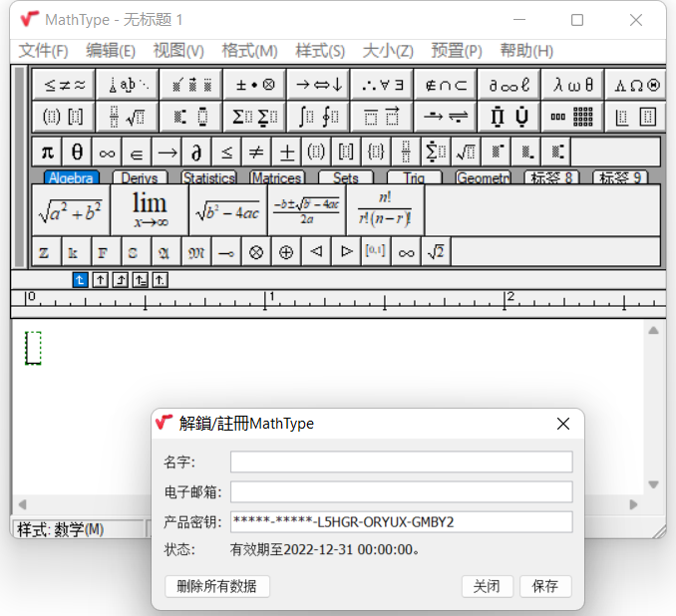Open the relational symbols palette (≤≠≈)
Screen dimensions: 676x616
64,85
